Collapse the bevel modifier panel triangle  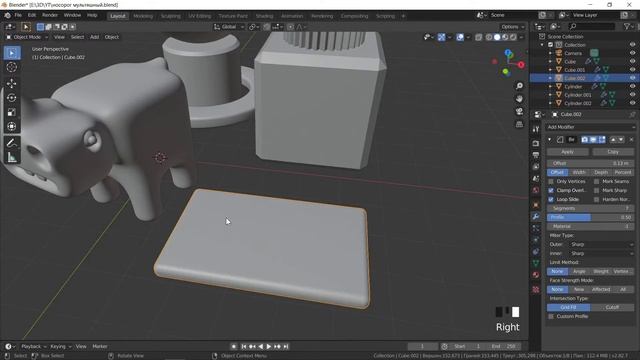tap(550, 140)
